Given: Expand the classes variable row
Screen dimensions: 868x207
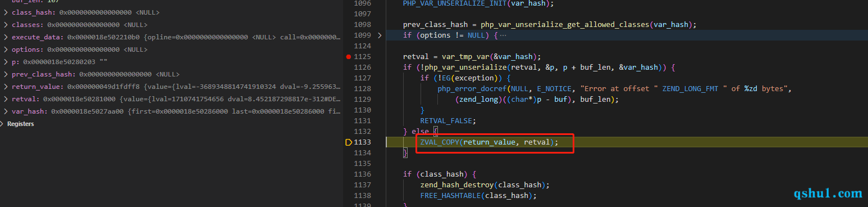Looking at the screenshot, I should tap(5, 25).
